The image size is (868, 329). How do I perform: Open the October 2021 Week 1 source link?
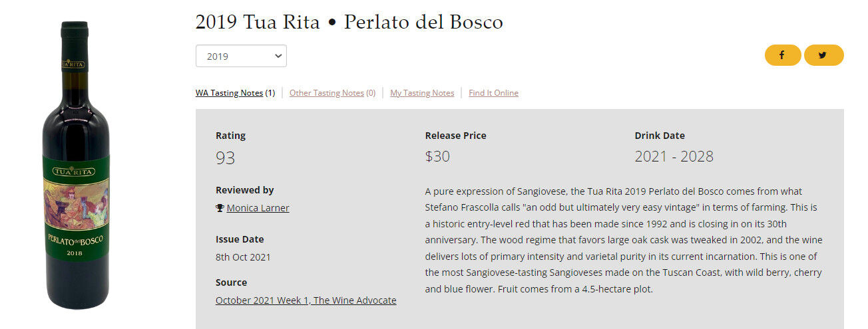point(306,300)
